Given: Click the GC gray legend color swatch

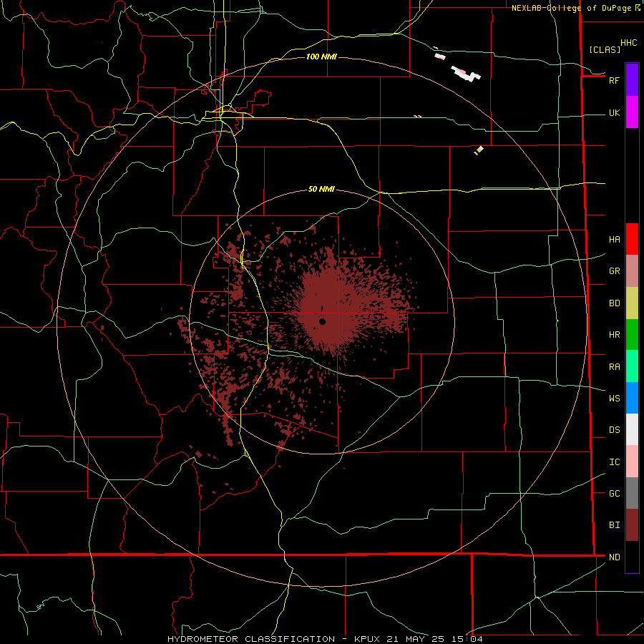Looking at the screenshot, I should point(632,493).
